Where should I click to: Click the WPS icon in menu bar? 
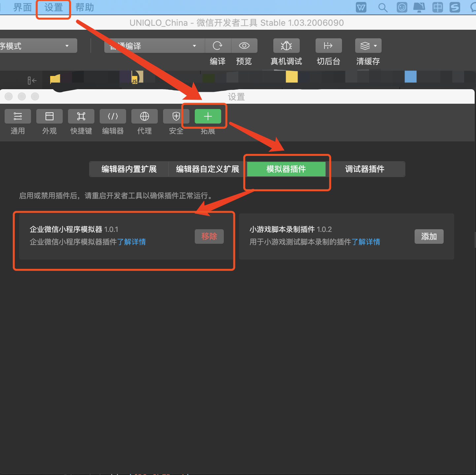click(x=361, y=7)
